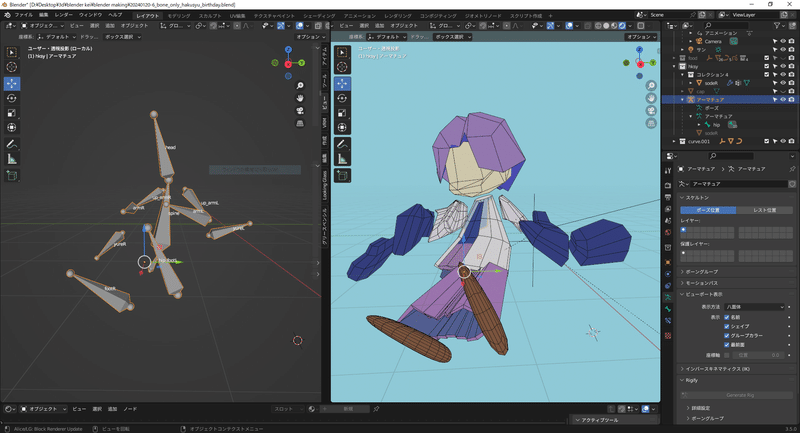This screenshot has height=433, width=800.
Task: Open the 表示方法 (Display As) dropdown
Action: (x=754, y=307)
